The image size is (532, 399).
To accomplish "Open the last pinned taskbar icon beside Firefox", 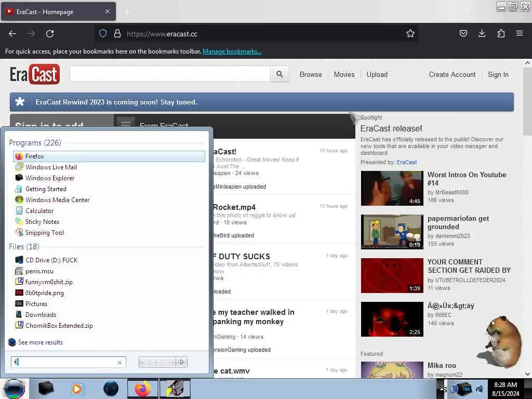I will (175, 389).
